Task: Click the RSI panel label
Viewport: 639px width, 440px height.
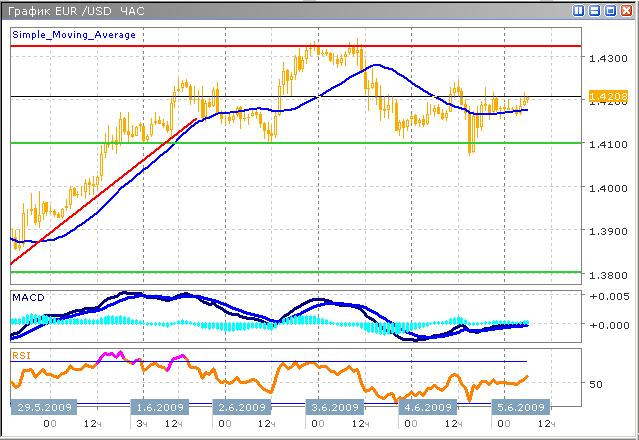Action: [x=20, y=354]
